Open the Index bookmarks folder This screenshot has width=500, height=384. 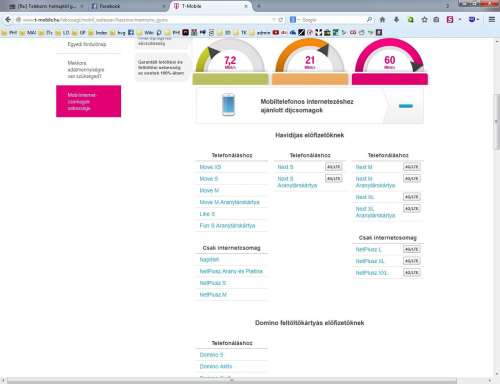coord(98,32)
